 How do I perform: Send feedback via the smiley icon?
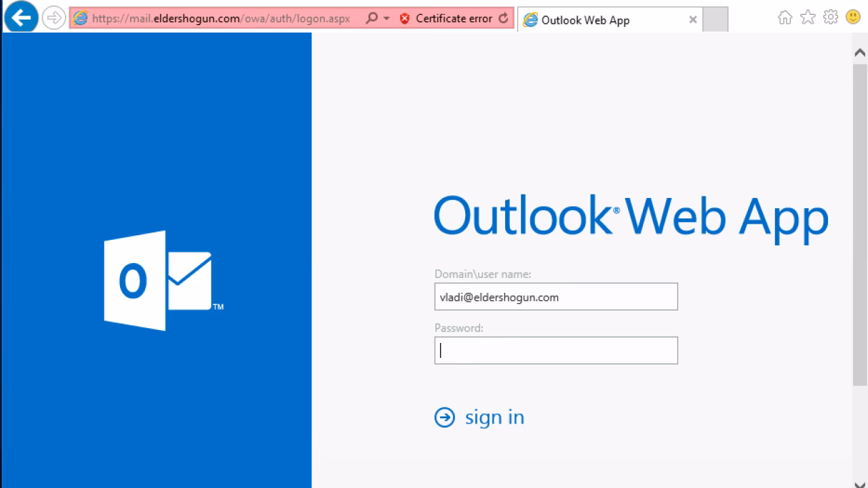click(x=853, y=18)
